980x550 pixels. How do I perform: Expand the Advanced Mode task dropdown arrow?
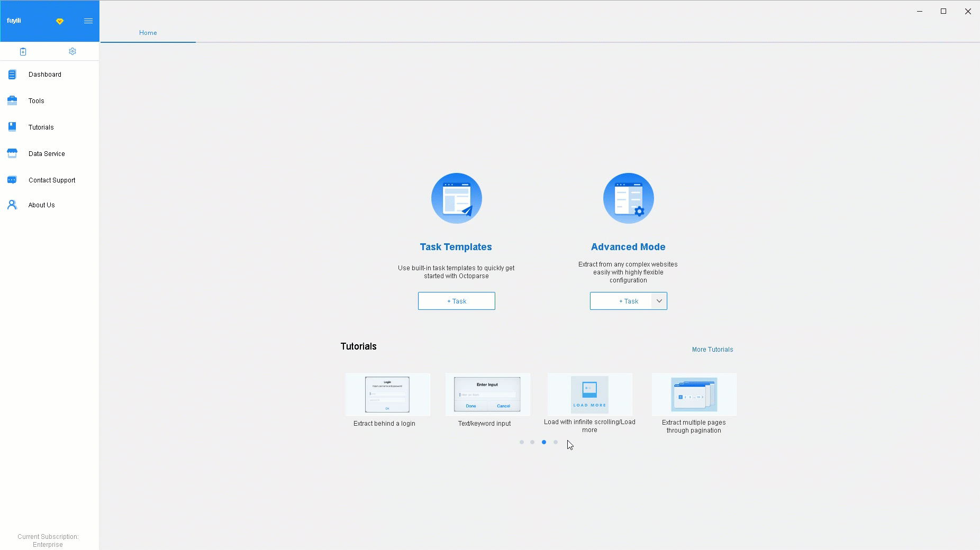[659, 301]
